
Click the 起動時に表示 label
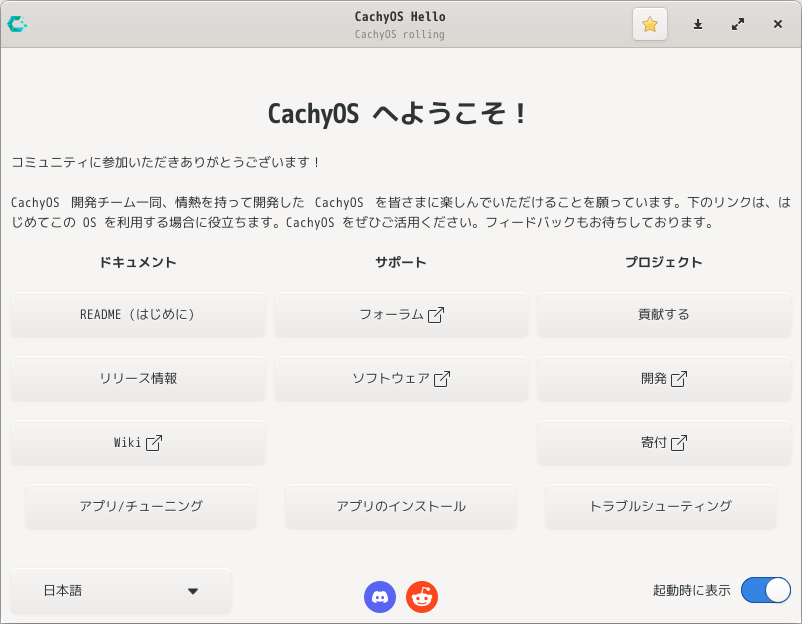(692, 591)
